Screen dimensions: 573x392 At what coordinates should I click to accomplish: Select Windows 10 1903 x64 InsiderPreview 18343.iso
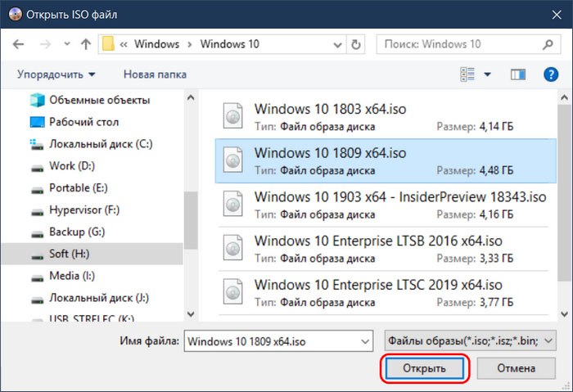click(386, 205)
